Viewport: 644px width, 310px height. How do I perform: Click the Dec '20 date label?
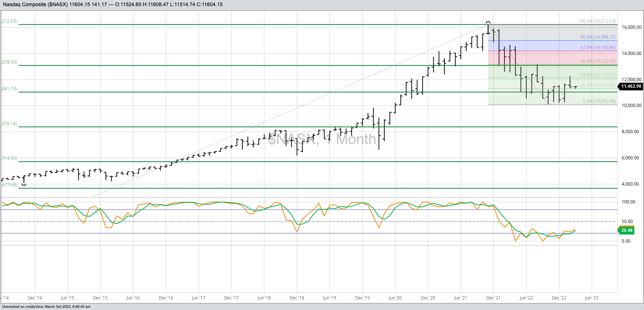click(428, 298)
